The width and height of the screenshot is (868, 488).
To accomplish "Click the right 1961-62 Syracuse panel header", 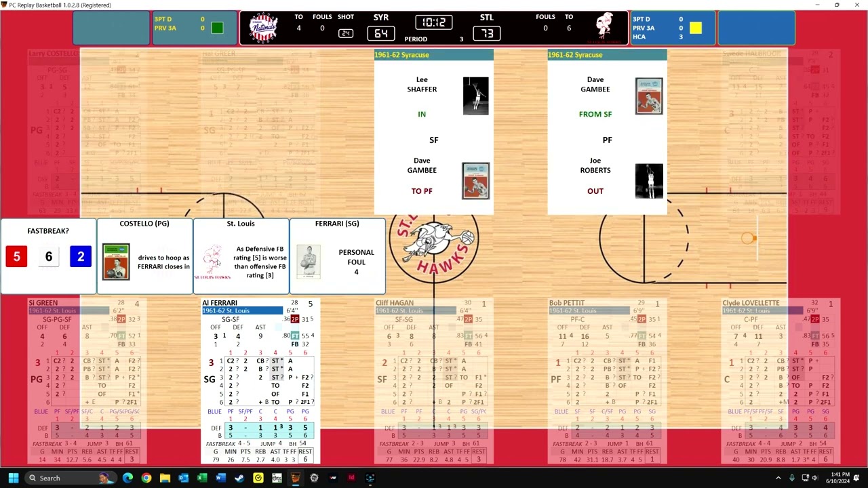I will (x=608, y=55).
